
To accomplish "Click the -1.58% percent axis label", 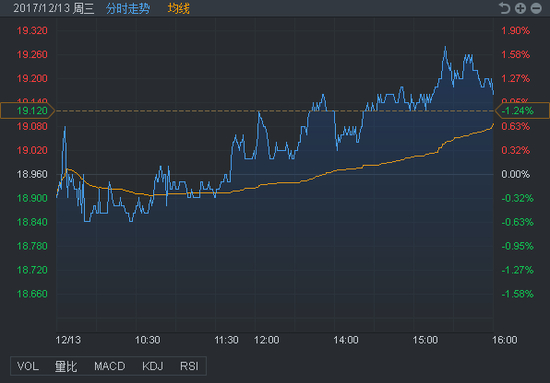I will pos(517,294).
